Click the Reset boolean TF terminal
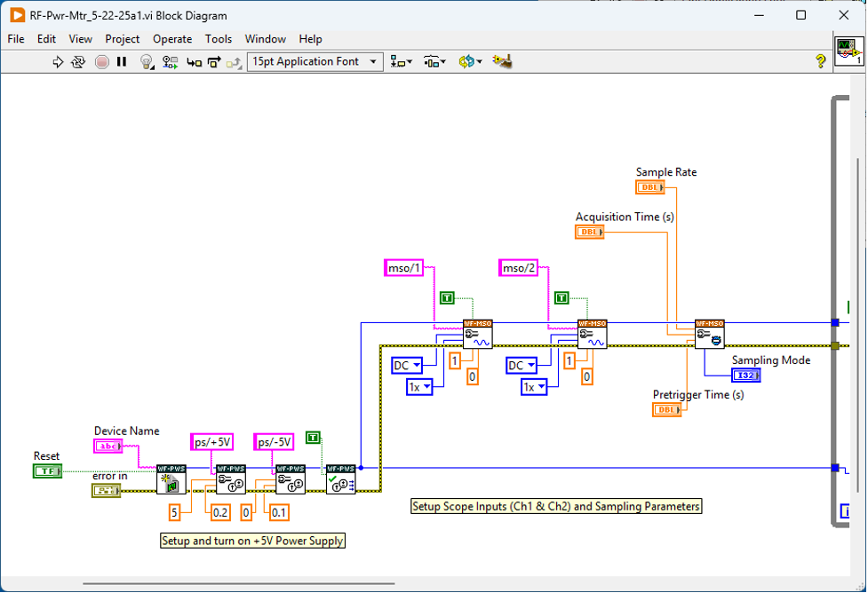868x593 pixels. click(x=47, y=471)
